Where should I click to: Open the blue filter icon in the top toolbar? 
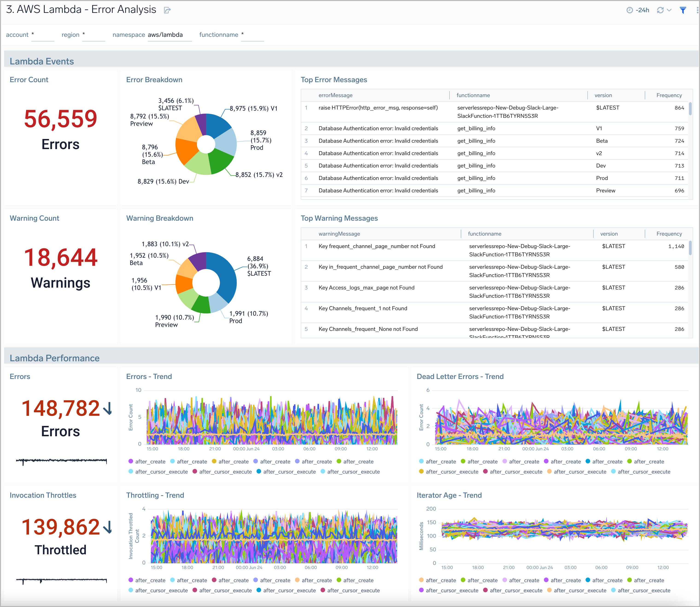[x=682, y=10]
